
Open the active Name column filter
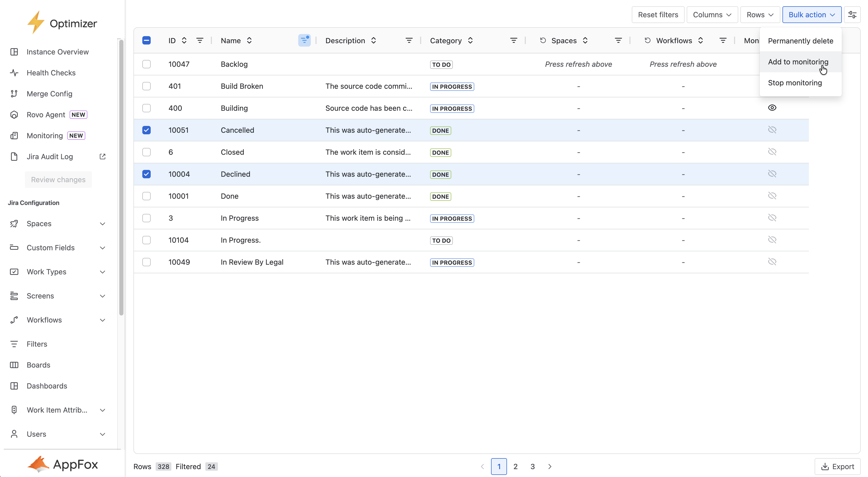(304, 41)
